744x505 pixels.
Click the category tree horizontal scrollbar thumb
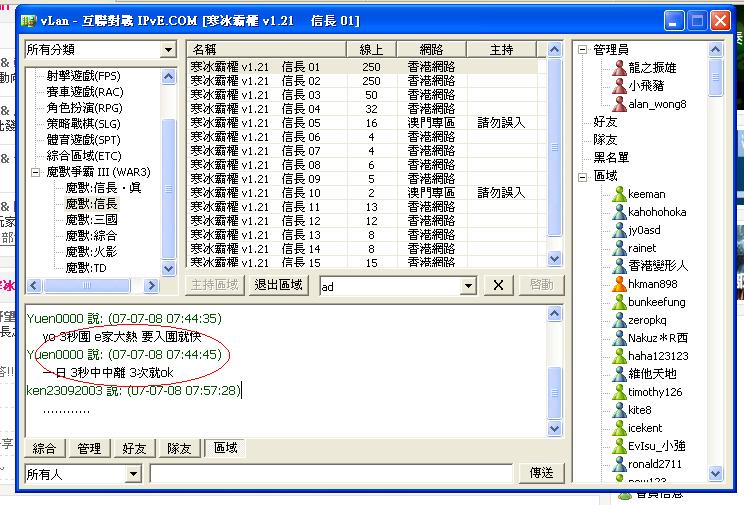coord(86,285)
